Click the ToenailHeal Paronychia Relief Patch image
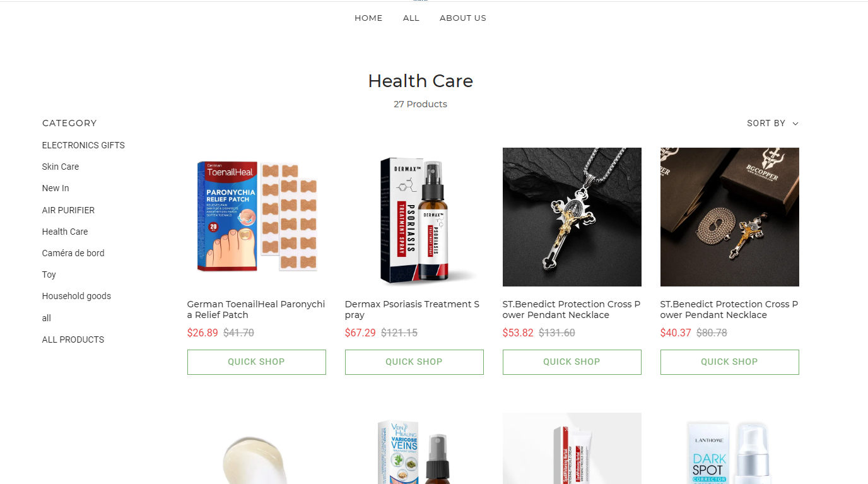This screenshot has width=868, height=484. (x=257, y=217)
